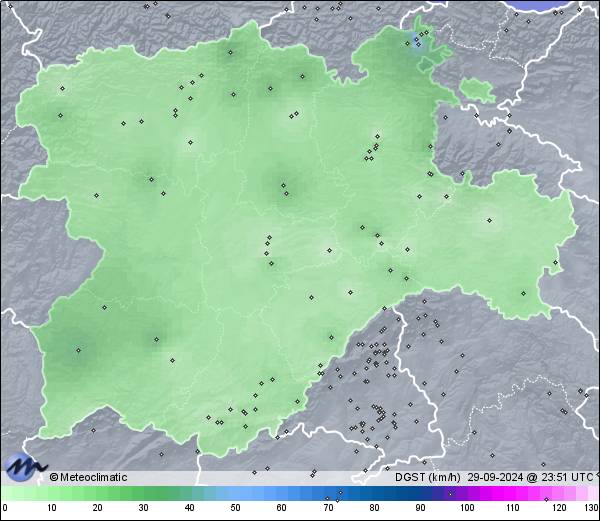600x521 pixels.
Task: Click the DGST (km/h) label
Action: tap(428, 477)
